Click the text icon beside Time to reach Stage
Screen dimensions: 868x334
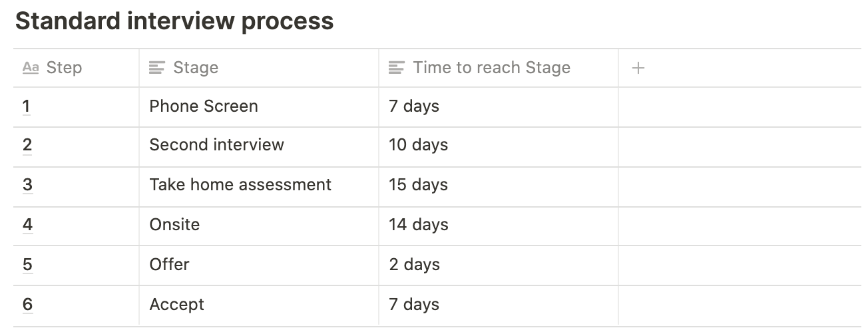click(x=397, y=68)
